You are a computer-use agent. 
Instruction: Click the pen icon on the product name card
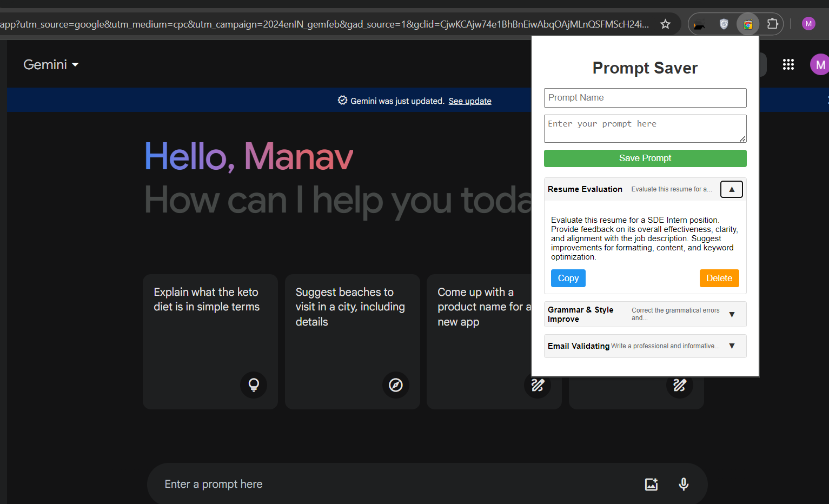click(x=537, y=385)
